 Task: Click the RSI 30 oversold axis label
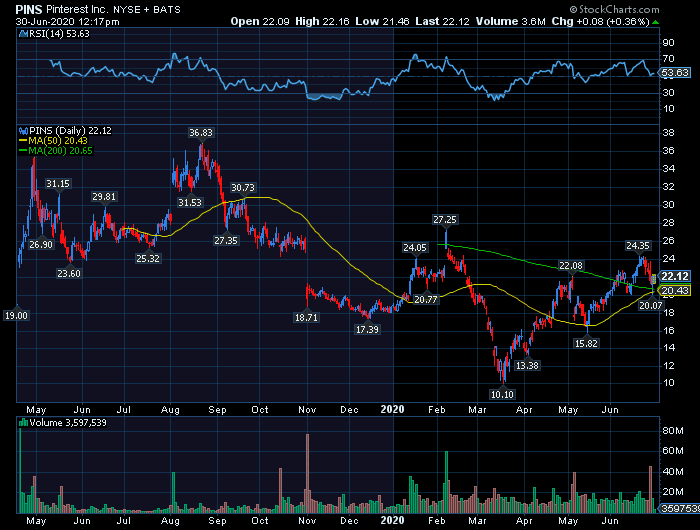pos(669,93)
